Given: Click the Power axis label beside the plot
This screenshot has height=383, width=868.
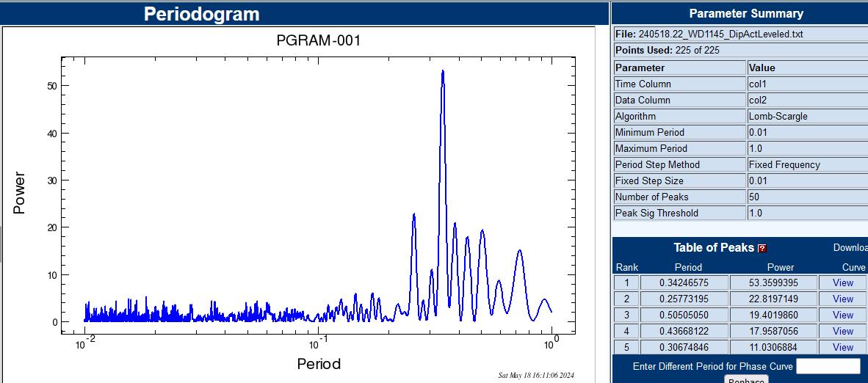Looking at the screenshot, I should (19, 193).
